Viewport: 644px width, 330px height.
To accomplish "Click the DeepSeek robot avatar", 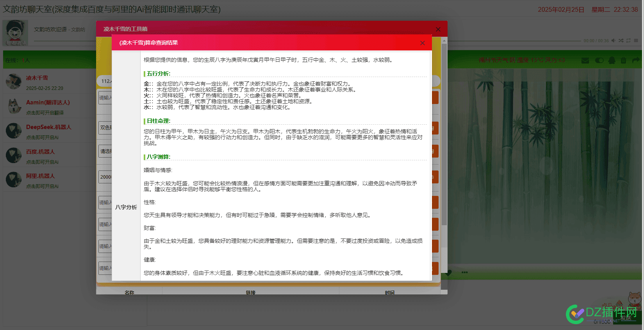I will coord(14,131).
